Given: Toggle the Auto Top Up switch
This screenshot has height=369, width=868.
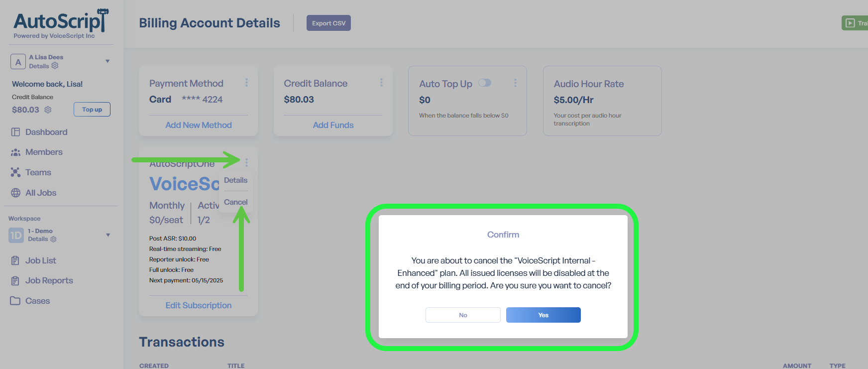Looking at the screenshot, I should click(x=485, y=83).
